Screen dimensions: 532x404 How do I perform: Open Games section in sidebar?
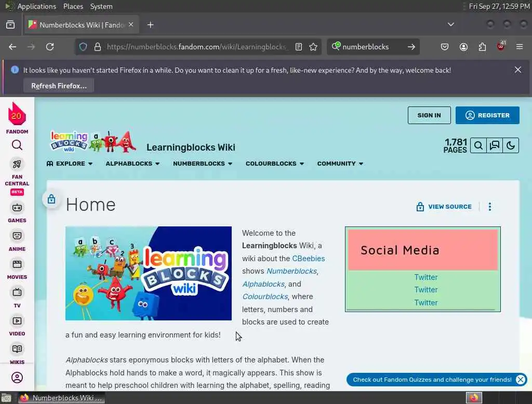[x=17, y=213]
